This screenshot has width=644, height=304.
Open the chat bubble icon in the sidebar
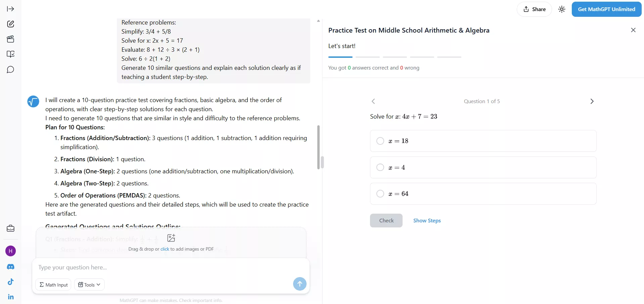coord(10,70)
